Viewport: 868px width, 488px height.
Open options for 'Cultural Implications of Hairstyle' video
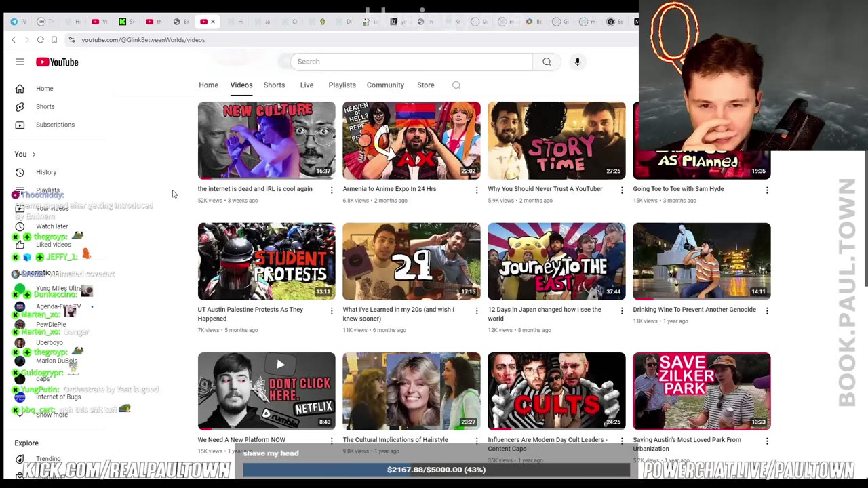point(477,441)
